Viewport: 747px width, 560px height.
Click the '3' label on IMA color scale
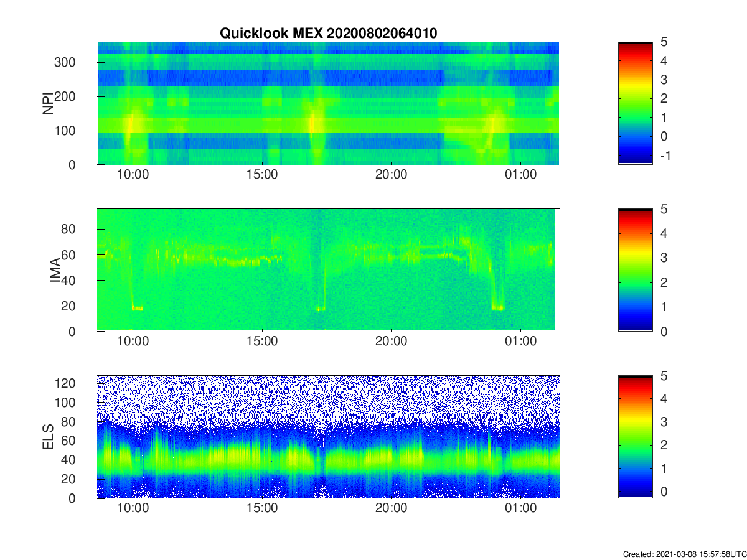[664, 258]
